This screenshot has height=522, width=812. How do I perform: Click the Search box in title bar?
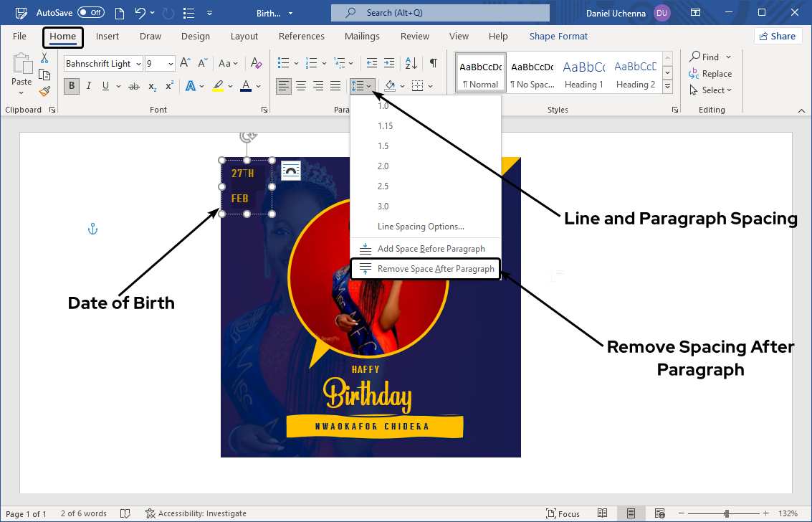[440, 12]
